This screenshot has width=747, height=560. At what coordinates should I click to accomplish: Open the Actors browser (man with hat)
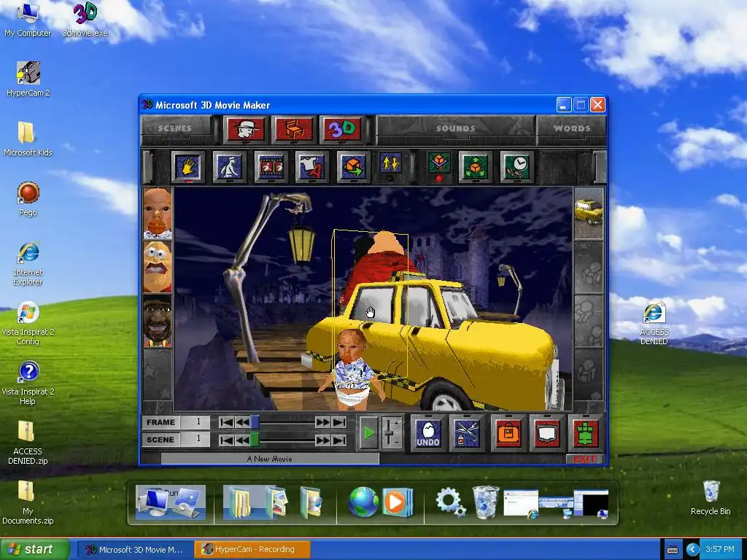(245, 129)
